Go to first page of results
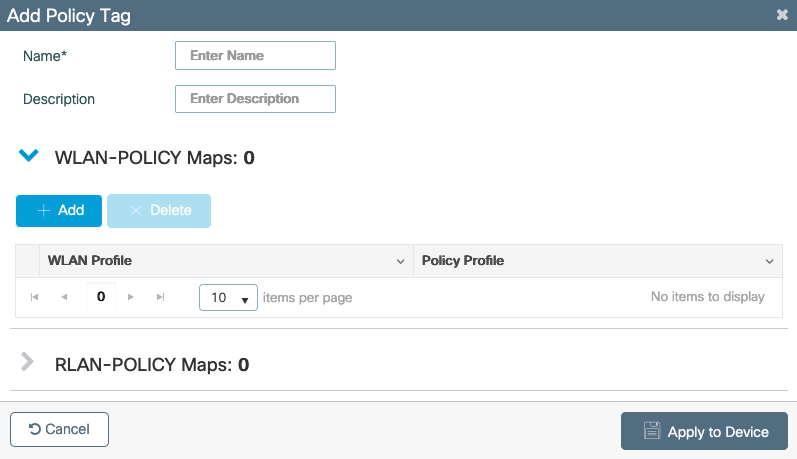The image size is (797, 459). coord(35,298)
